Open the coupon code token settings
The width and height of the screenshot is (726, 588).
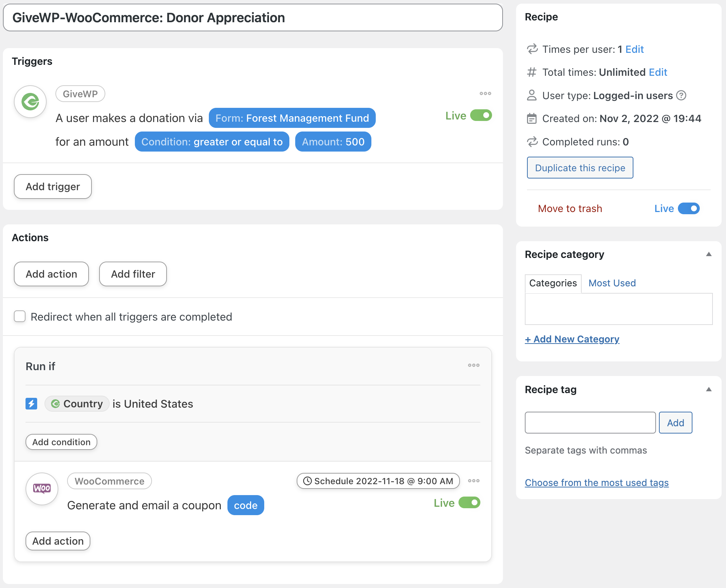[x=246, y=505]
